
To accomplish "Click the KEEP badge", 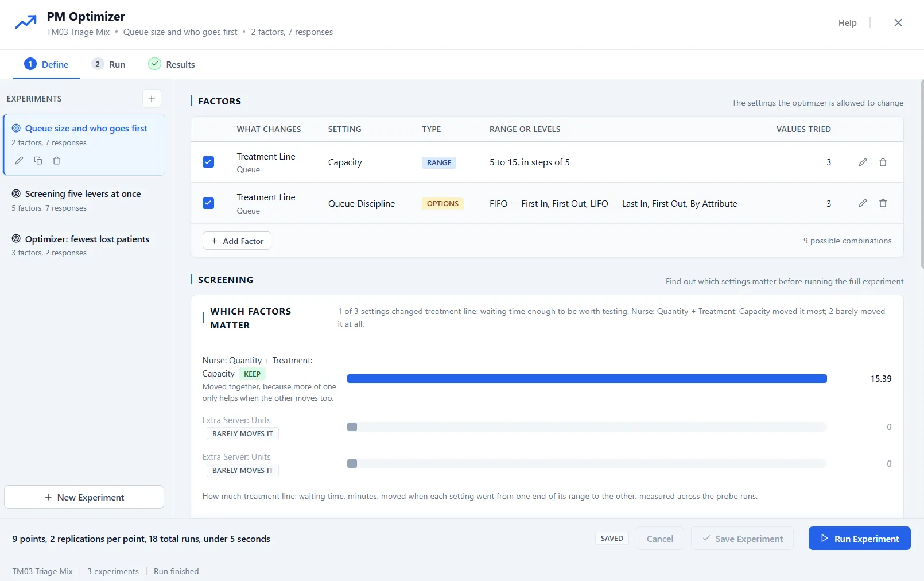I will [x=252, y=374].
